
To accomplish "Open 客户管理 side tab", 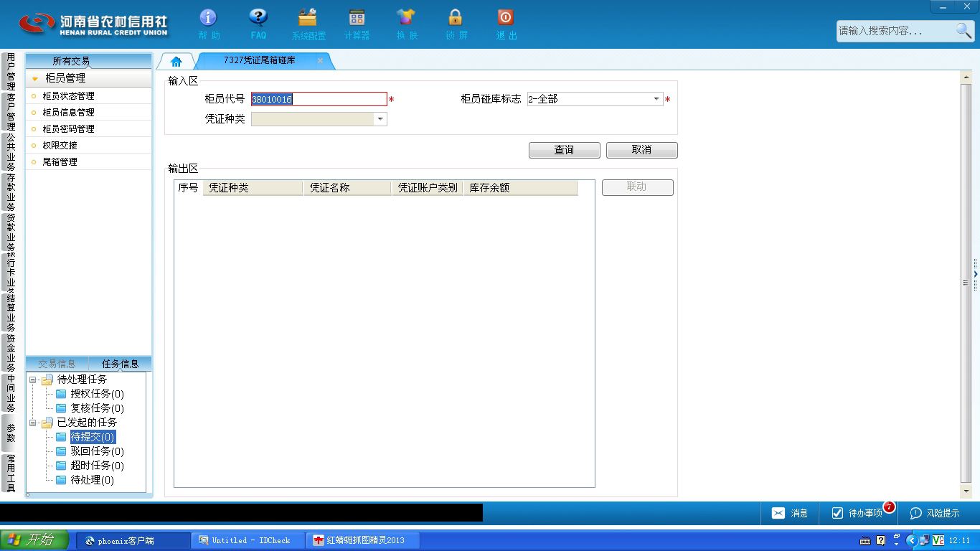I will [x=10, y=111].
